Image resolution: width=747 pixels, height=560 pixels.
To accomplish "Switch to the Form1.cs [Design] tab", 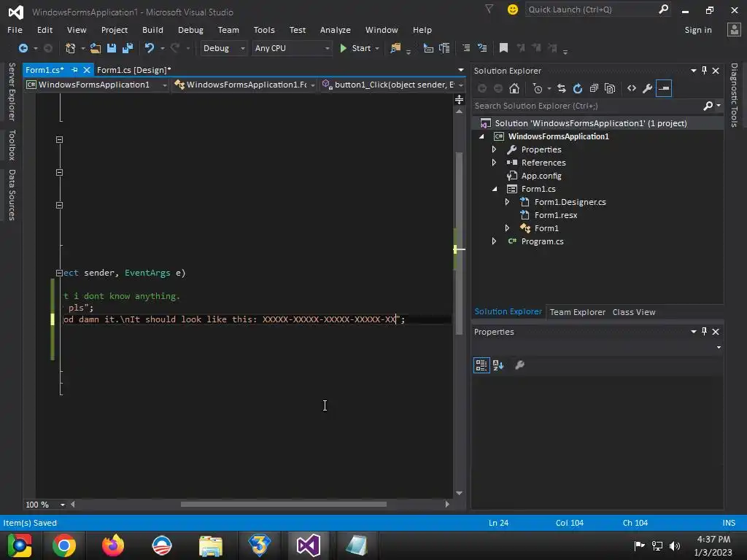I will [134, 70].
